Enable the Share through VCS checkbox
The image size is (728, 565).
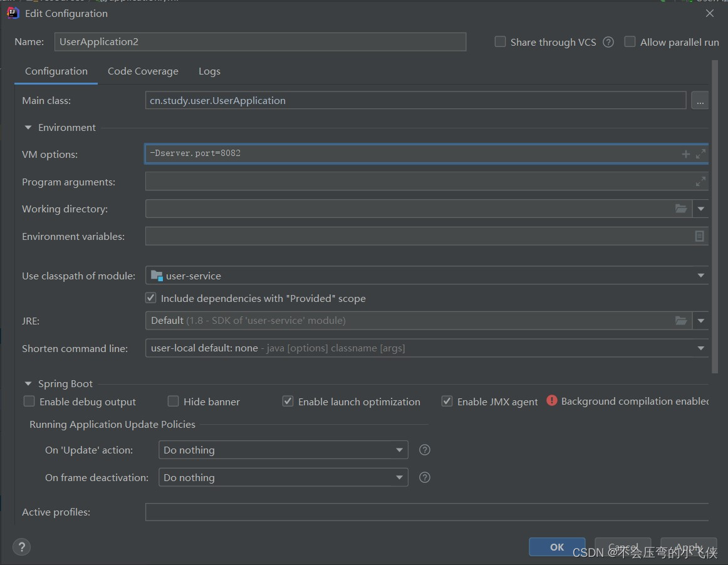pos(500,42)
